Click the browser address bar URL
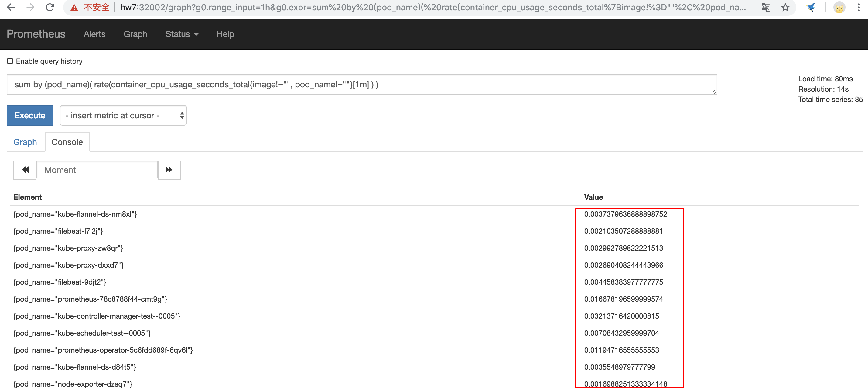 coord(433,7)
